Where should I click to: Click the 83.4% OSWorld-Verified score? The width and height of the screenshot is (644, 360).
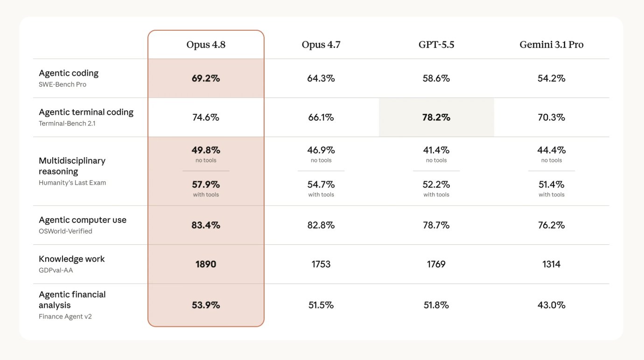tap(206, 225)
